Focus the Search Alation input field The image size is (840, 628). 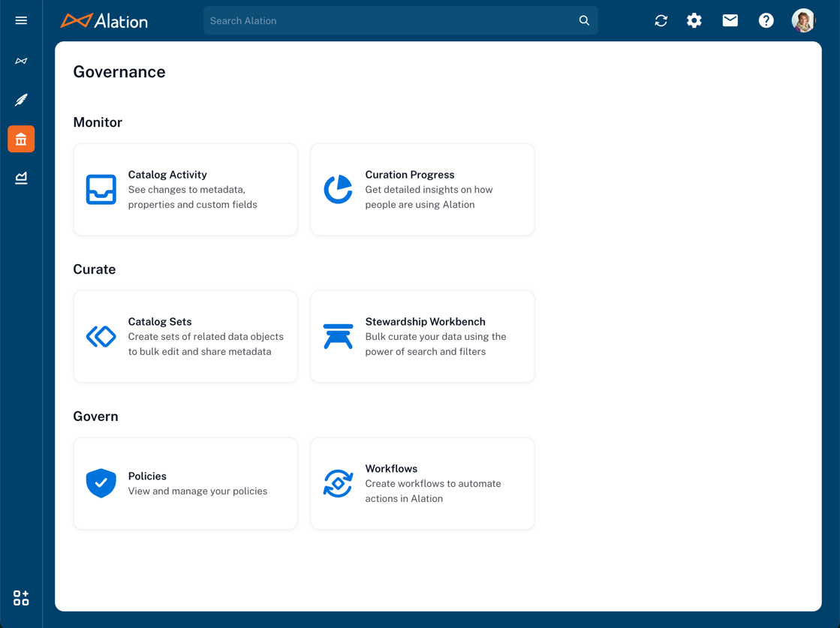pyautogui.click(x=401, y=20)
